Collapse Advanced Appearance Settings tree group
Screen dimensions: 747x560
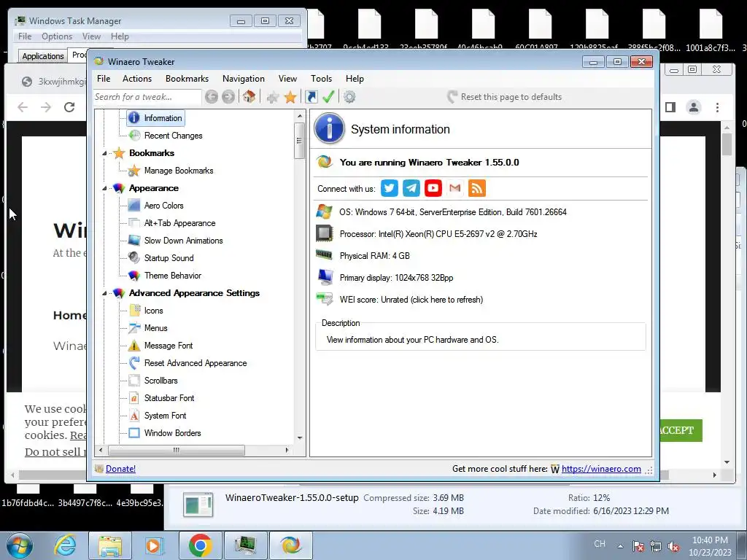pos(104,293)
